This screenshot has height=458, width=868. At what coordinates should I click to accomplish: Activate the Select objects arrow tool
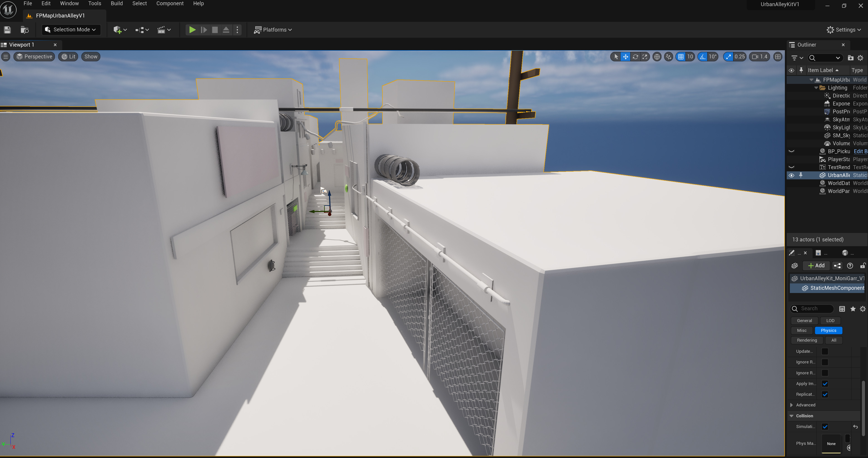point(616,57)
